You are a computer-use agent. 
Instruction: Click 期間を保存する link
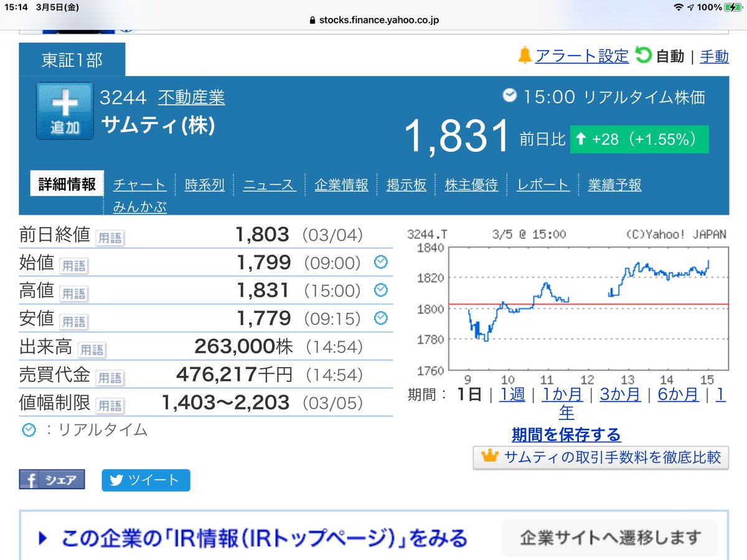click(566, 434)
